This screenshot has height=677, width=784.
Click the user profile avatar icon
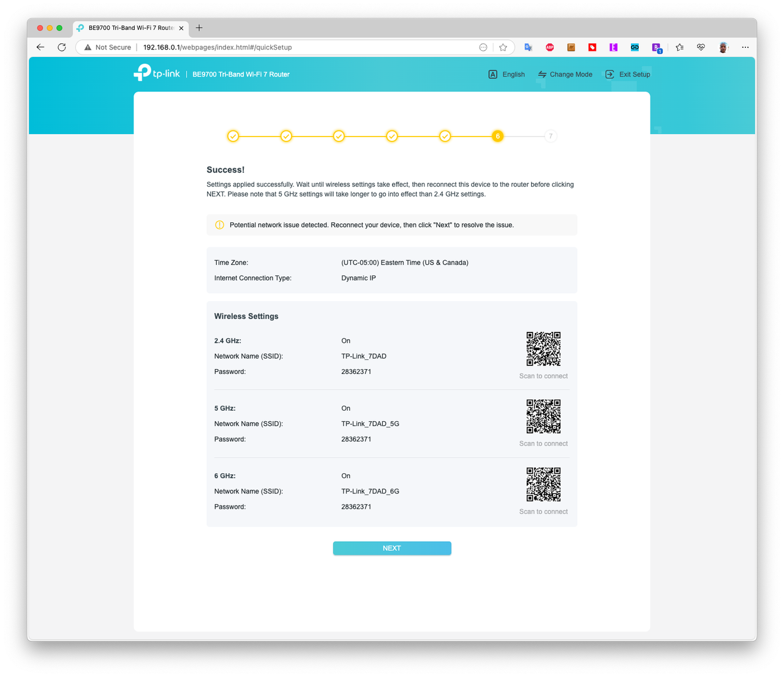(x=723, y=47)
